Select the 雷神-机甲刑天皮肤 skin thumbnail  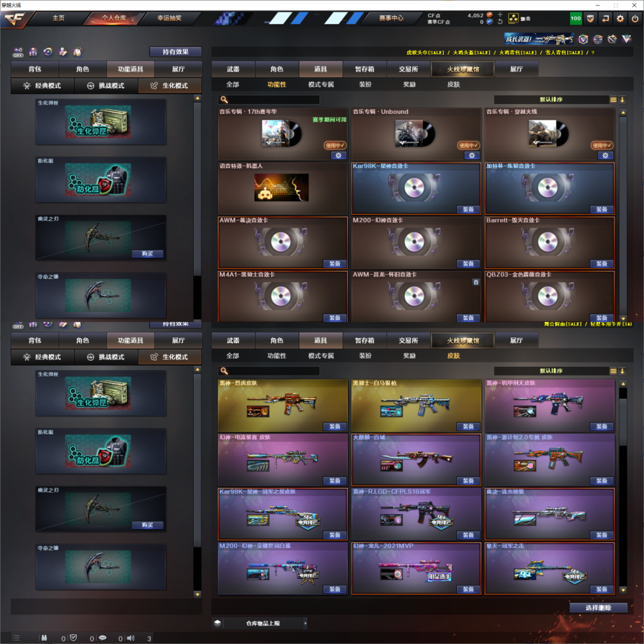pyautogui.click(x=549, y=405)
